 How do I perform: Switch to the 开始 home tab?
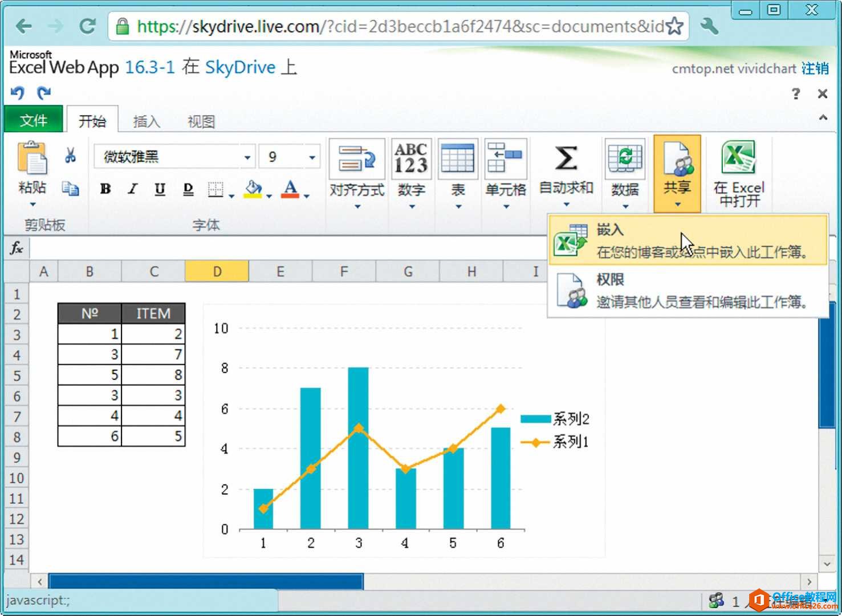pos(92,120)
